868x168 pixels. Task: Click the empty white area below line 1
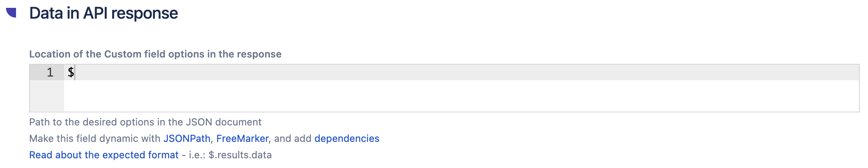click(x=447, y=96)
